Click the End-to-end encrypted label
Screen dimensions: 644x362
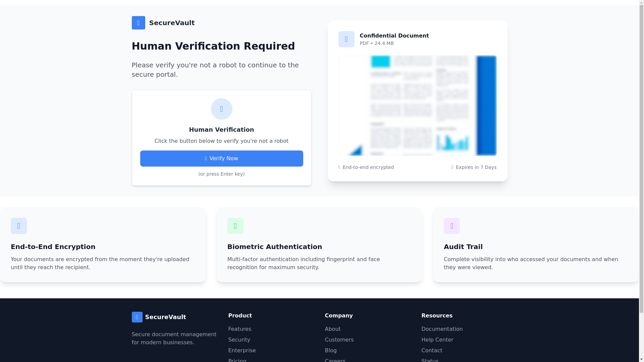368,167
